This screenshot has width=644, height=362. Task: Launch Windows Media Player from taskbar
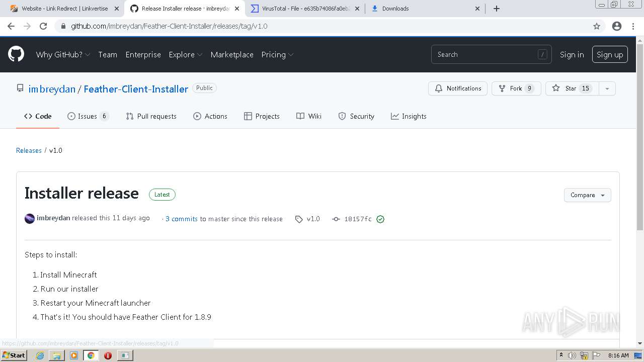(x=74, y=355)
